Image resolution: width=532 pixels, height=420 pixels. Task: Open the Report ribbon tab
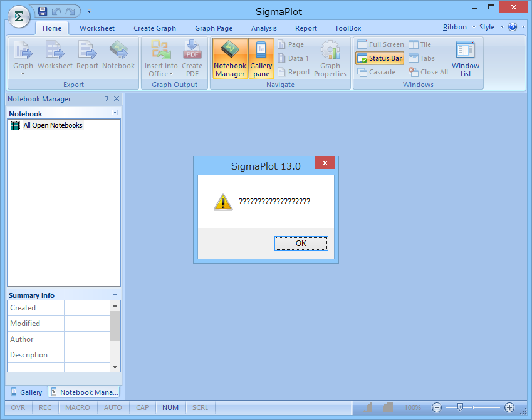(306, 28)
